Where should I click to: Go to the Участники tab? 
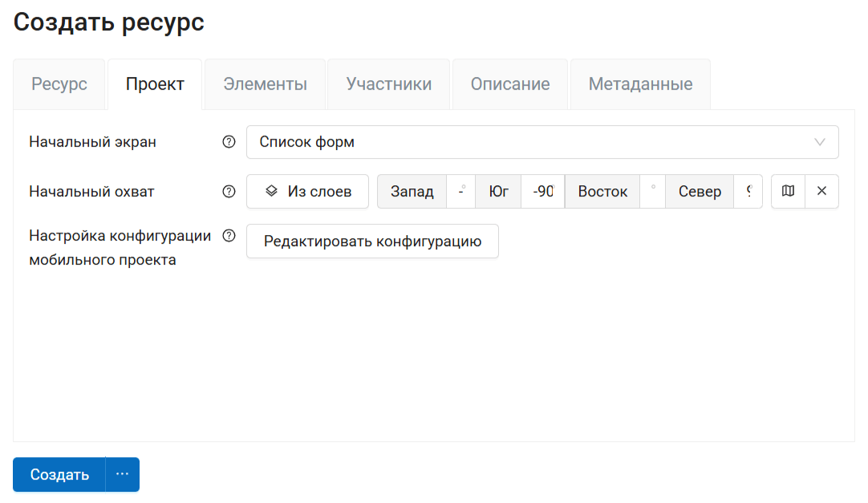click(x=389, y=84)
